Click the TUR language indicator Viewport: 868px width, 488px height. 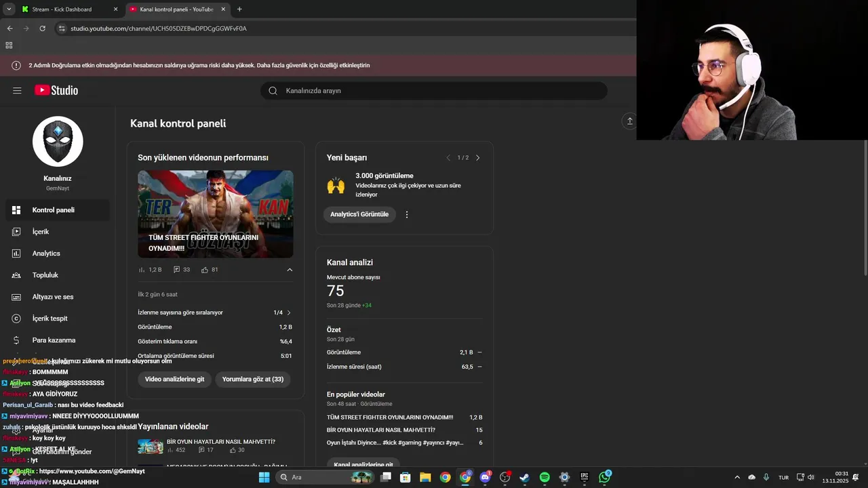[x=784, y=477]
